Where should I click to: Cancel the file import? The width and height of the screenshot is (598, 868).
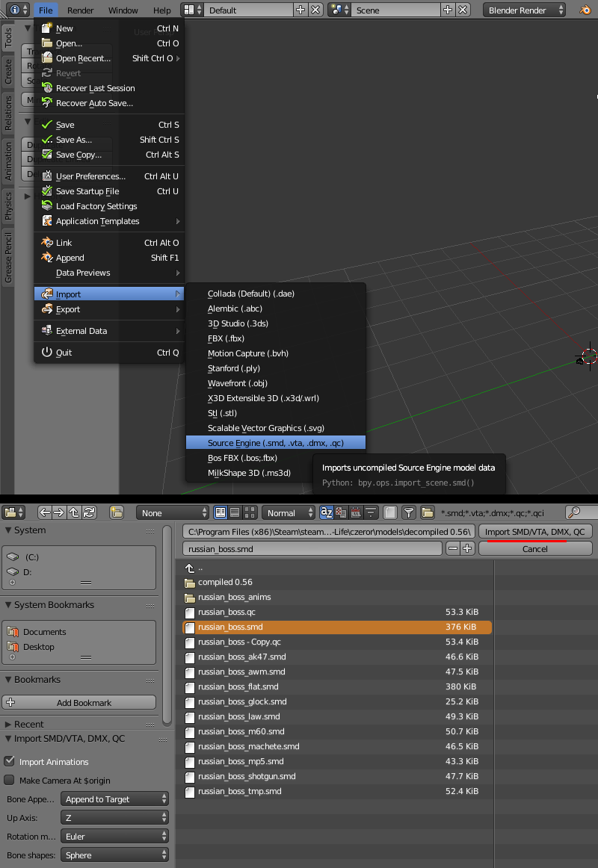(x=535, y=548)
